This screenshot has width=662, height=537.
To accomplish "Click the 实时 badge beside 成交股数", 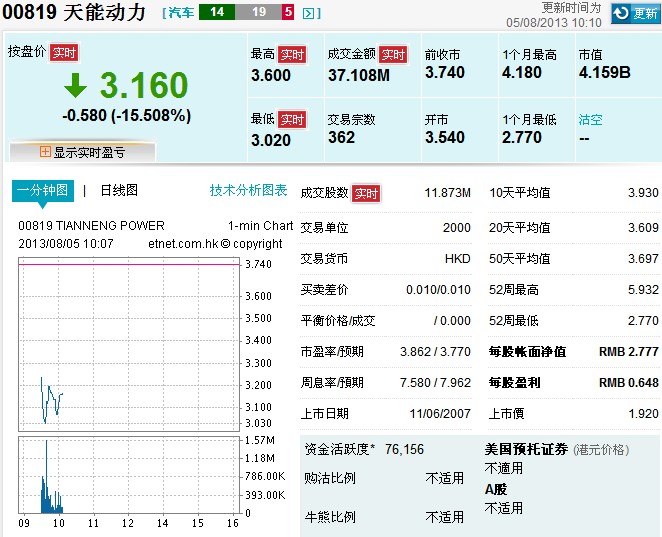I will pyautogui.click(x=366, y=194).
